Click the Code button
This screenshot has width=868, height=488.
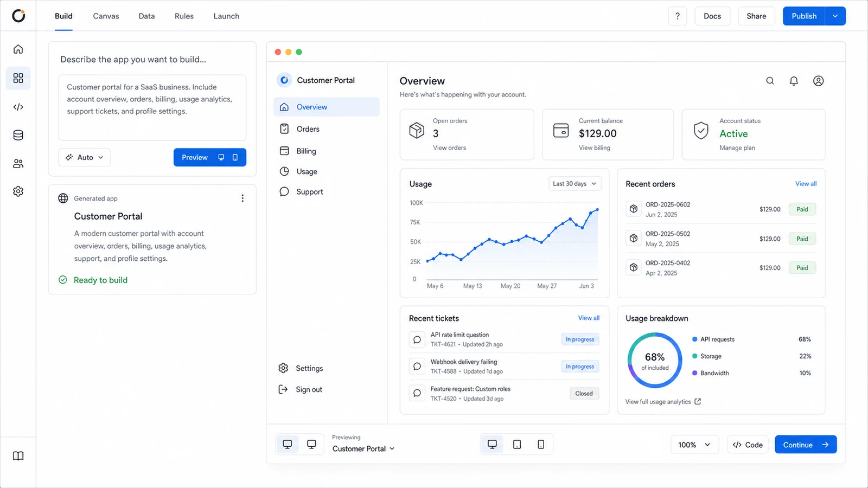click(748, 445)
